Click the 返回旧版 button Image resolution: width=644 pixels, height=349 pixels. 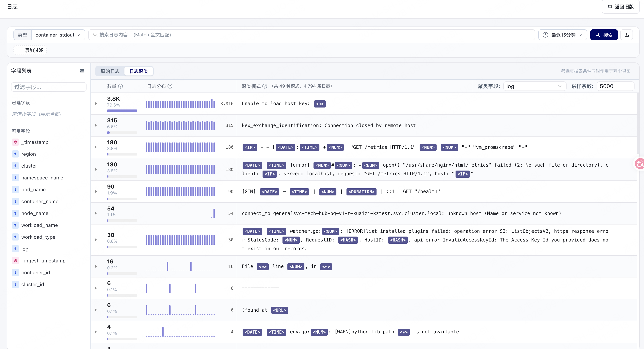[621, 7]
